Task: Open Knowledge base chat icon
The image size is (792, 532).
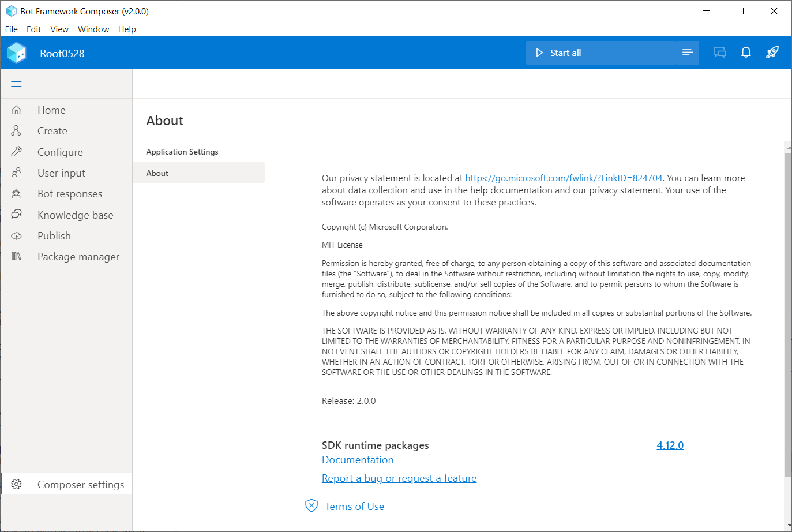Action: (16, 215)
